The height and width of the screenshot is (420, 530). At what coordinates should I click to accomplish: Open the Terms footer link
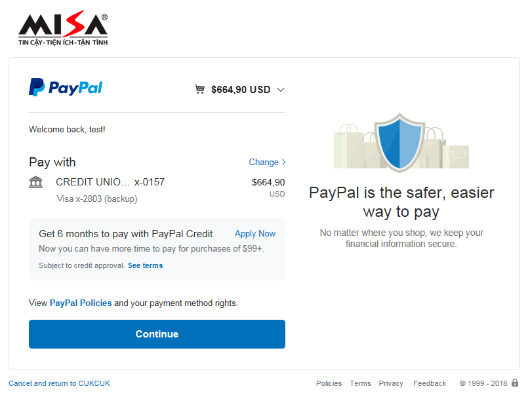pos(360,384)
